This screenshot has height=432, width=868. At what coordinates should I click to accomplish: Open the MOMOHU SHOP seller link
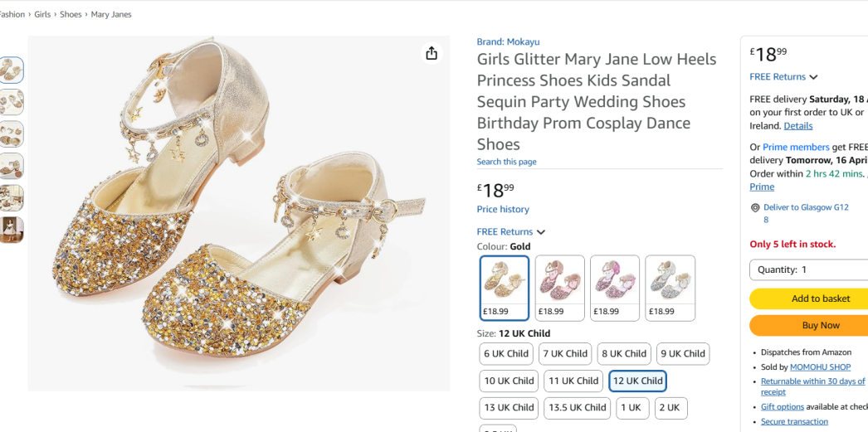coord(820,366)
